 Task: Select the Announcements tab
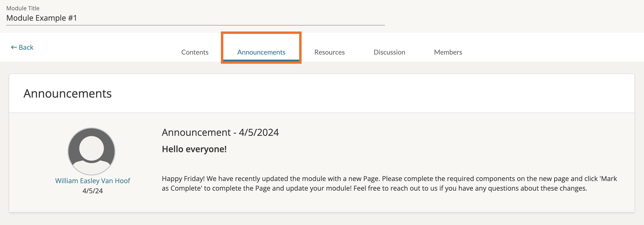pos(261,52)
